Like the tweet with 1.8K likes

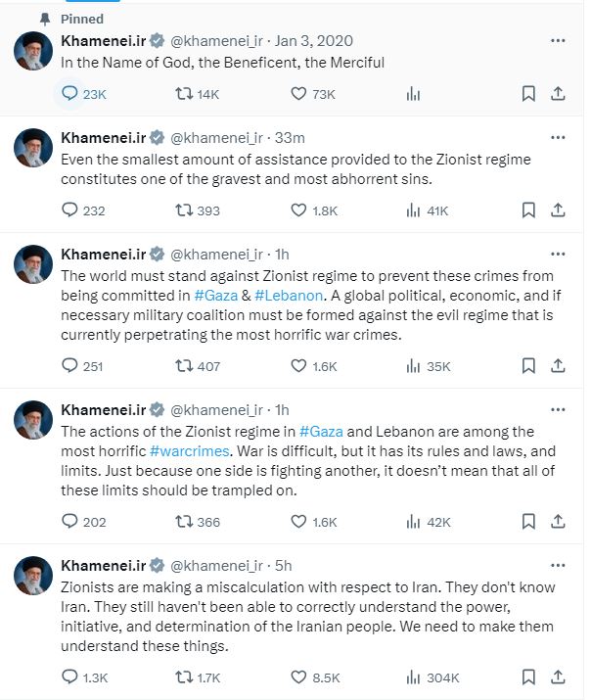click(x=301, y=210)
